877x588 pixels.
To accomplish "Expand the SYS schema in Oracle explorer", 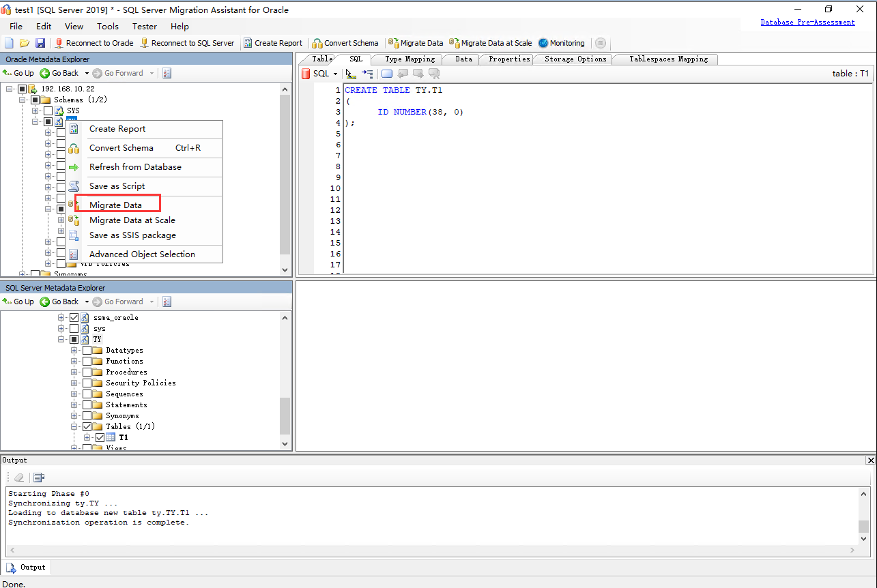I will 35,111.
